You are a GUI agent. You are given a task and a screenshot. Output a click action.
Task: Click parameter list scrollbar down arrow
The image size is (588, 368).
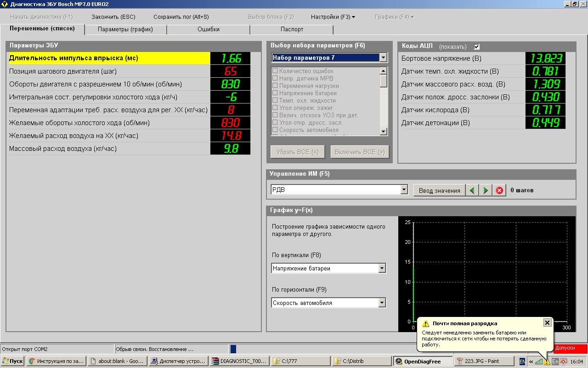384,132
